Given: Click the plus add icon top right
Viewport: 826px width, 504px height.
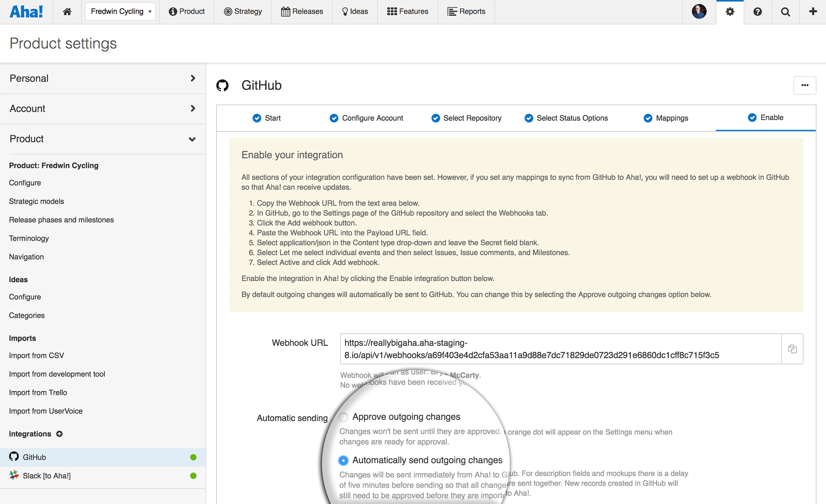Looking at the screenshot, I should (813, 12).
